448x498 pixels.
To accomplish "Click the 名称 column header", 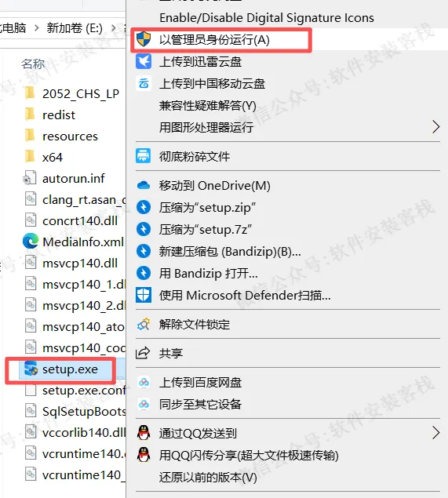I will pyautogui.click(x=33, y=64).
